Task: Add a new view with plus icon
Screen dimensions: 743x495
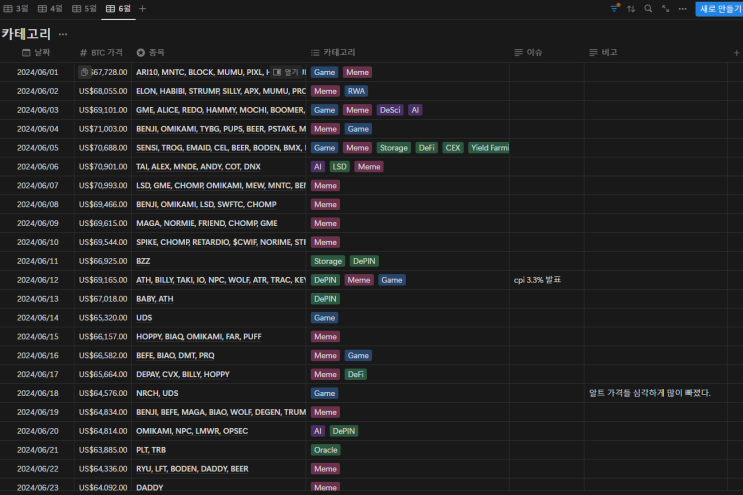Action: point(142,9)
